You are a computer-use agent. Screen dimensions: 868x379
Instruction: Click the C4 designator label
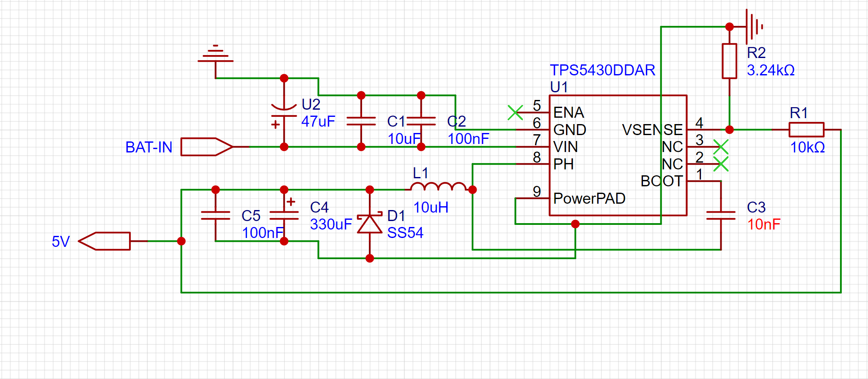pos(319,207)
